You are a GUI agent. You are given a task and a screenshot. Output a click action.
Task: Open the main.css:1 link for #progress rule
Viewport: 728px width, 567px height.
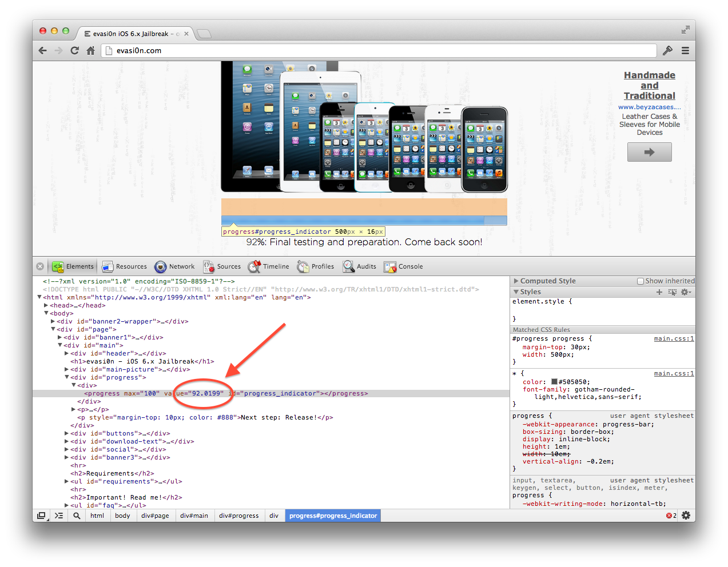click(x=674, y=339)
